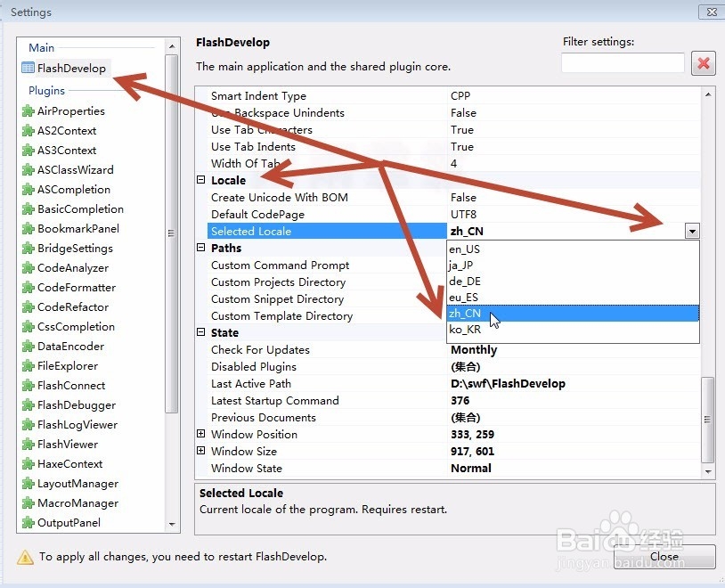Click plugin list scrollbar up arrow
Screen dimensions: 725x588
pos(172,46)
